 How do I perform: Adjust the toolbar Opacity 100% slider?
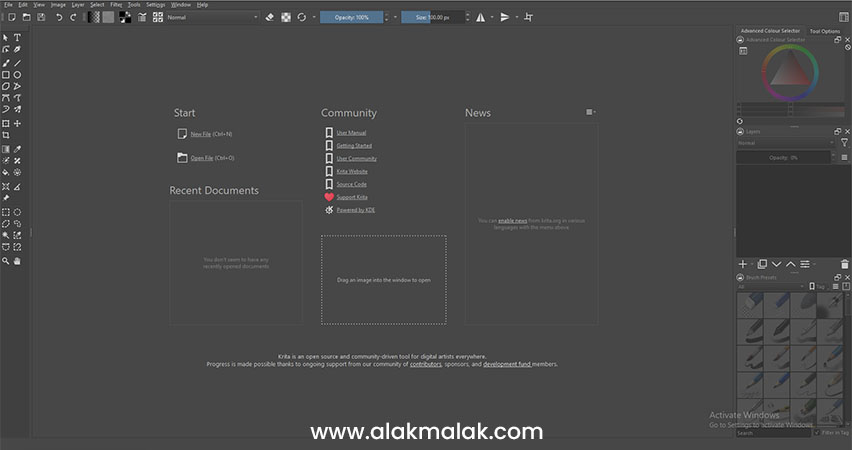pyautogui.click(x=352, y=17)
